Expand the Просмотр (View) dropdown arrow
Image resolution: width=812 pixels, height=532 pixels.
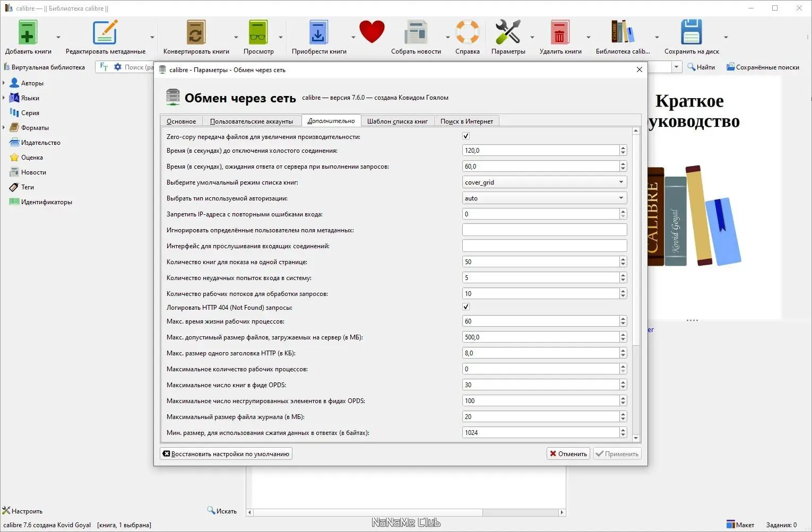pyautogui.click(x=281, y=37)
